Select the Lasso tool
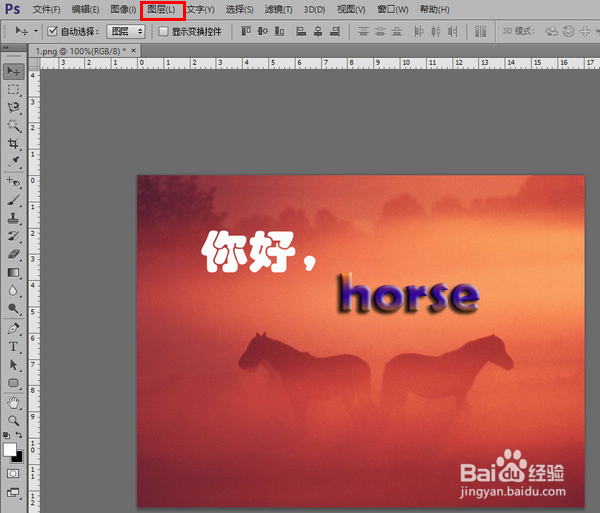The image size is (600, 513). 13,107
